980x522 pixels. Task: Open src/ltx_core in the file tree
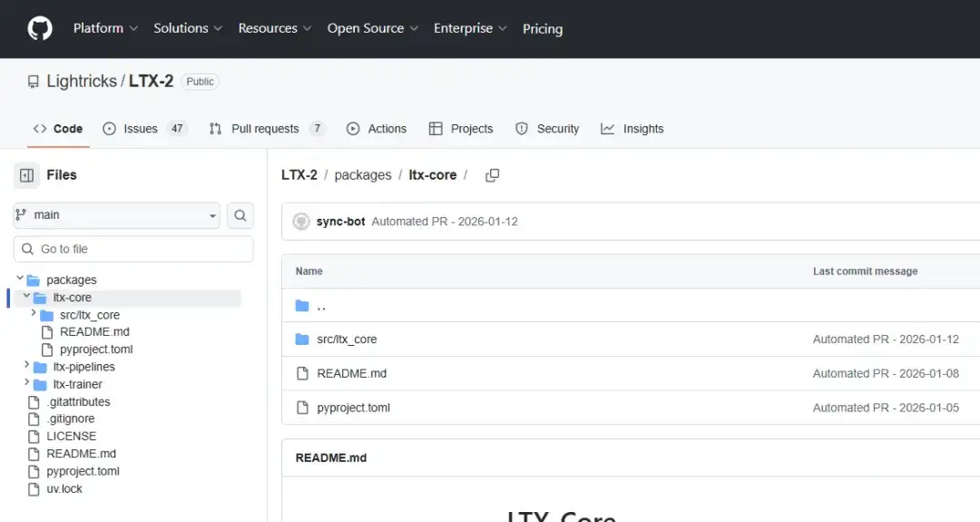(x=89, y=315)
